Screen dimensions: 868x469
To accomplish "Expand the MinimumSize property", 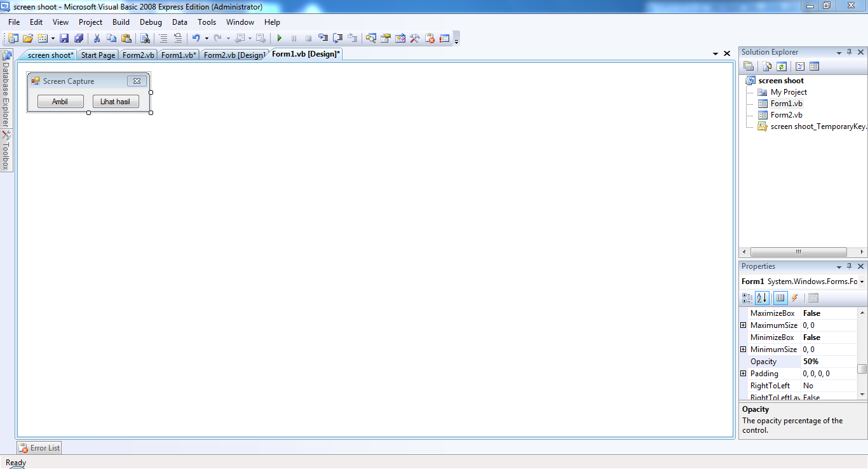I will click(743, 350).
